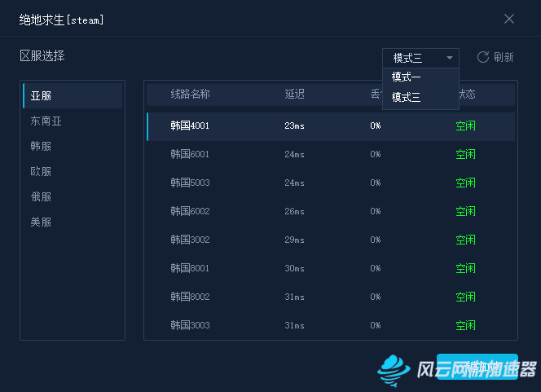Viewport: 541px width, 392px height.
Task: Click 空闲 status for 韩国4001
Action: 465,126
